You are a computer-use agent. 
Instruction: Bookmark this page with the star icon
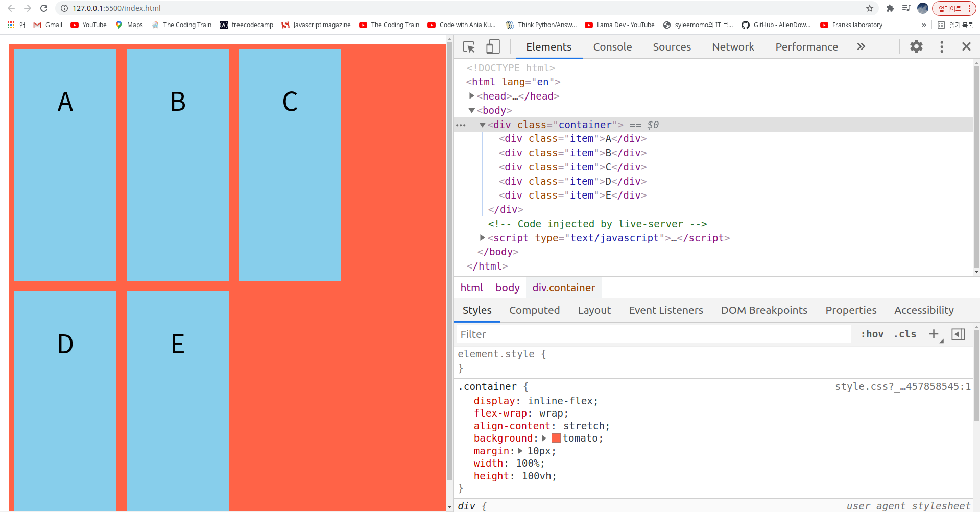click(870, 8)
